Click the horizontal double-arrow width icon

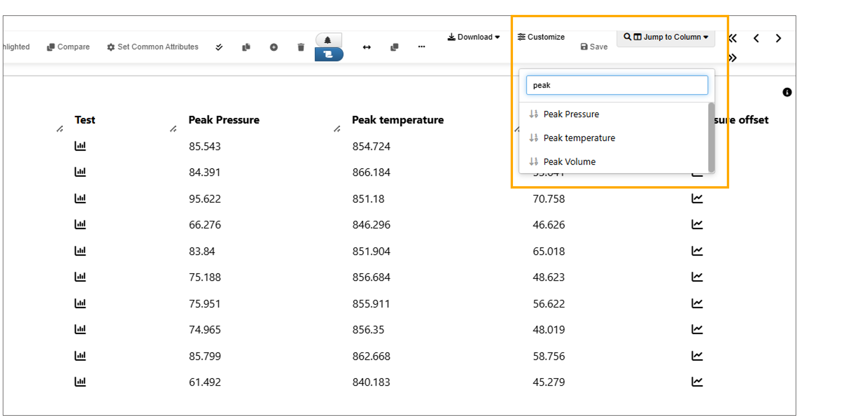pos(367,47)
